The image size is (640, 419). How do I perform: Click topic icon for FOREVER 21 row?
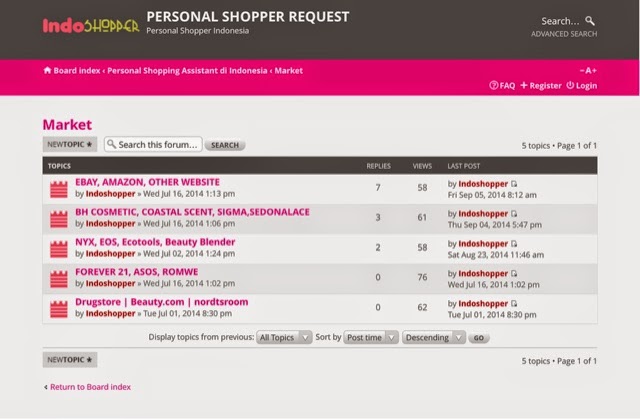coord(59,279)
